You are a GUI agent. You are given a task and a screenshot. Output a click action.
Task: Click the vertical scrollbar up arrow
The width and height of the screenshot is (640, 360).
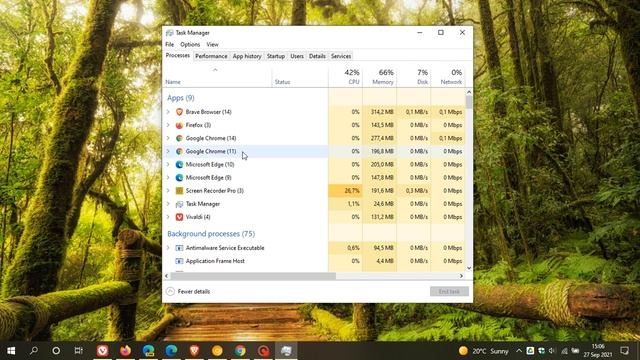[469, 92]
